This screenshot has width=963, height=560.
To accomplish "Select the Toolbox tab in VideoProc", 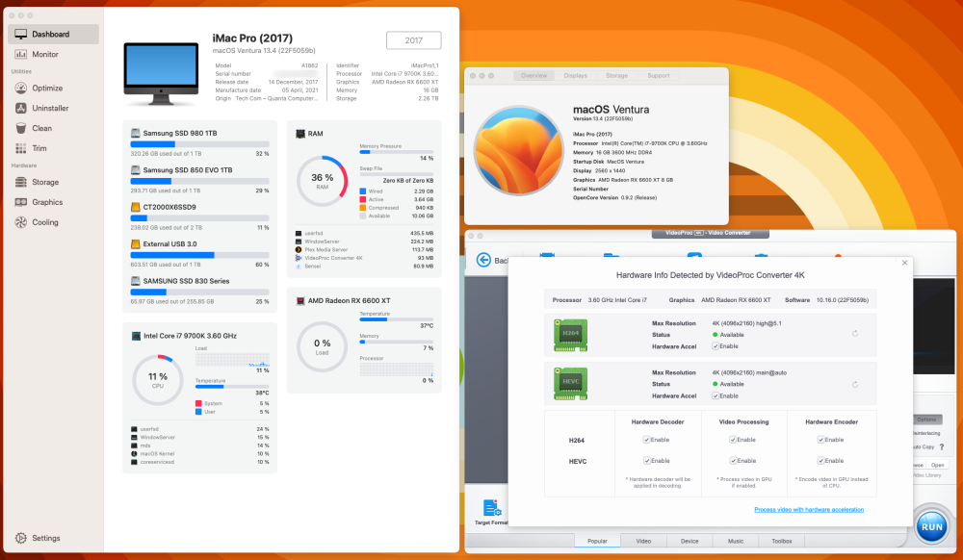I will coord(781,541).
